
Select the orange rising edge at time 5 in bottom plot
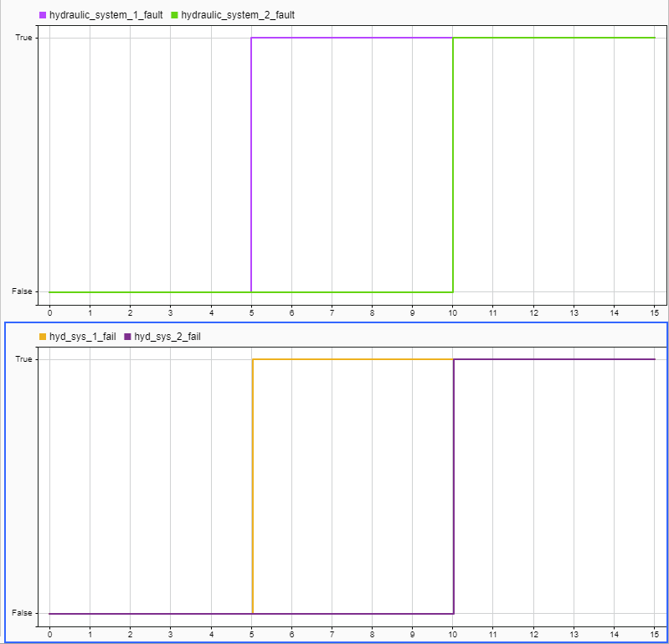tap(253, 487)
